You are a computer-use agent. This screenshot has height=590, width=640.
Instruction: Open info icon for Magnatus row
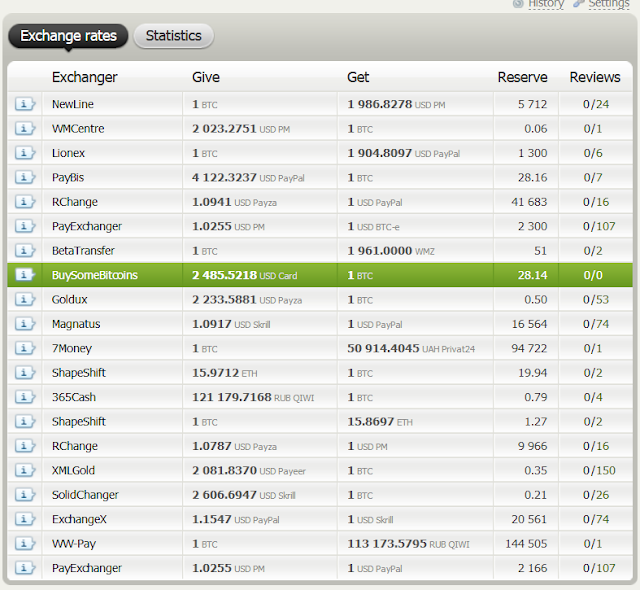(25, 324)
